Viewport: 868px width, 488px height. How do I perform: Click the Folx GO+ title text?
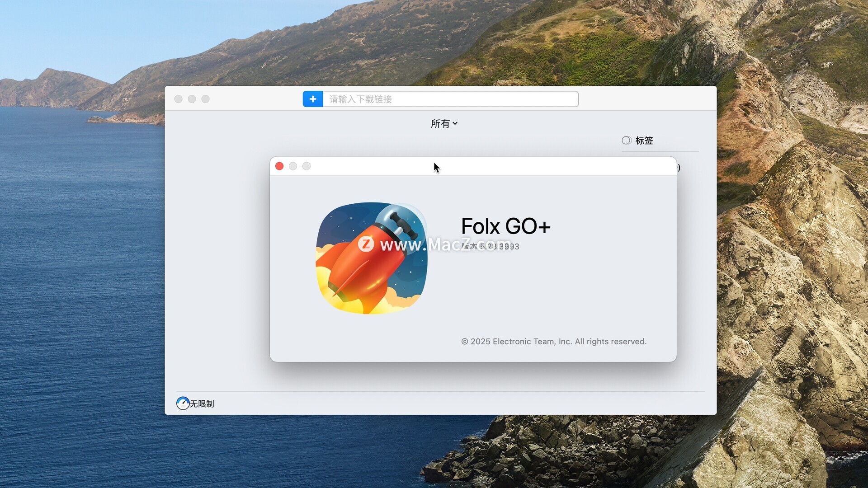[x=506, y=226]
